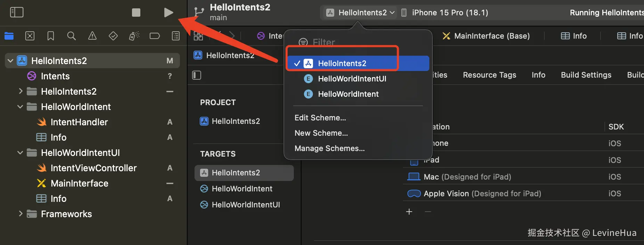Open the Issue navigator warning icon
This screenshot has width=644, height=245.
point(92,36)
